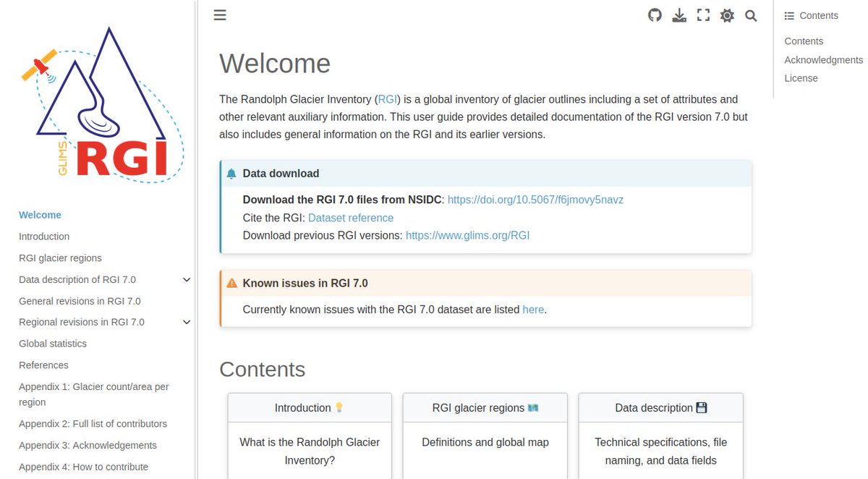Click the warning icon in Known issues box
The width and height of the screenshot is (868, 479).
(x=231, y=284)
